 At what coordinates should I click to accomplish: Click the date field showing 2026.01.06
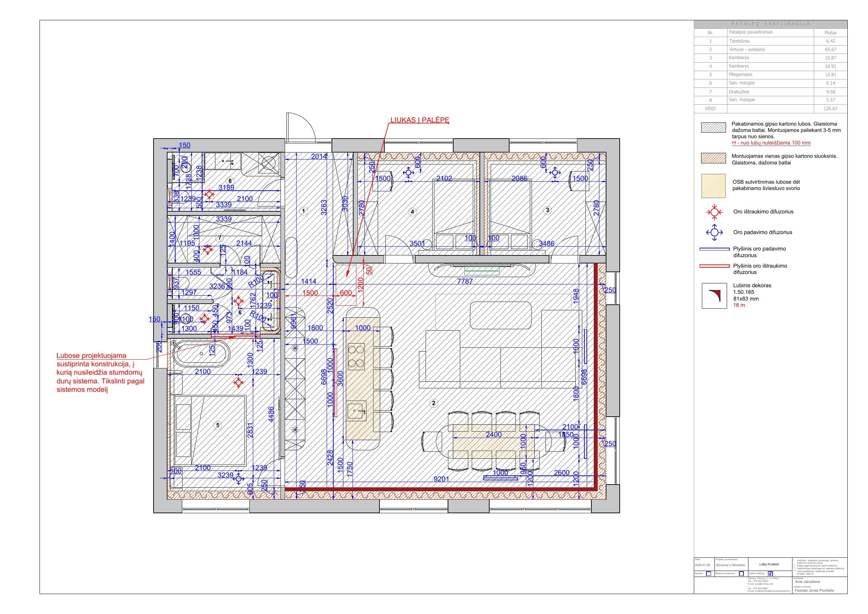[703, 565]
